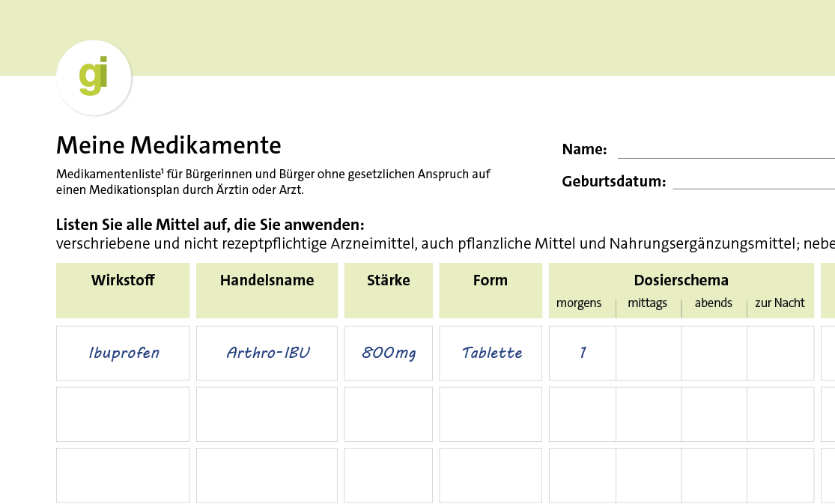Select the morgens sub-header

click(580, 303)
